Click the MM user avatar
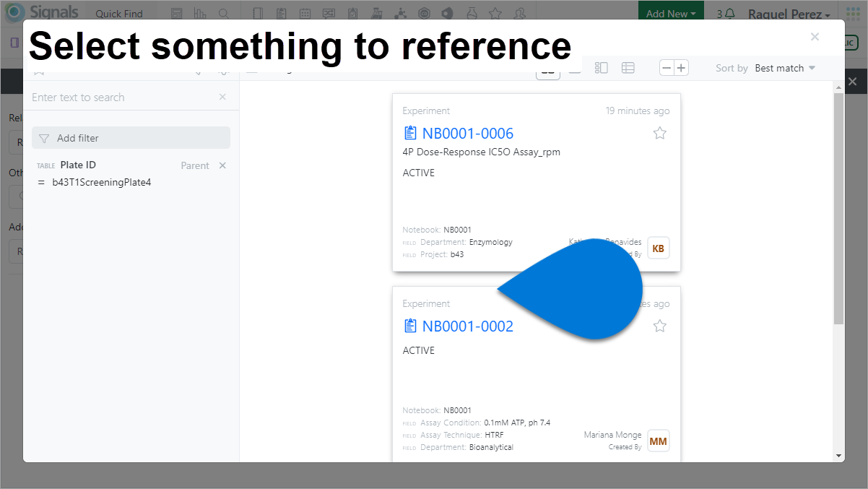The height and width of the screenshot is (489, 868). pos(659,441)
